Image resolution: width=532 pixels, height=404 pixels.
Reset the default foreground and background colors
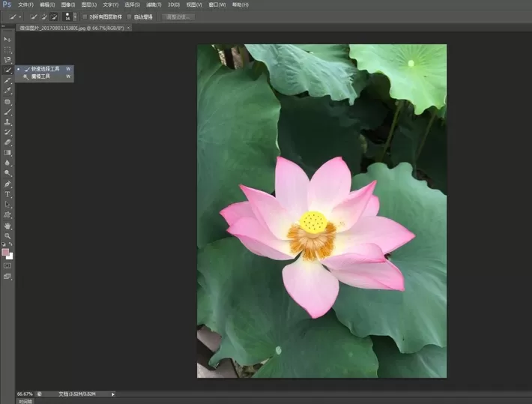tap(4, 244)
